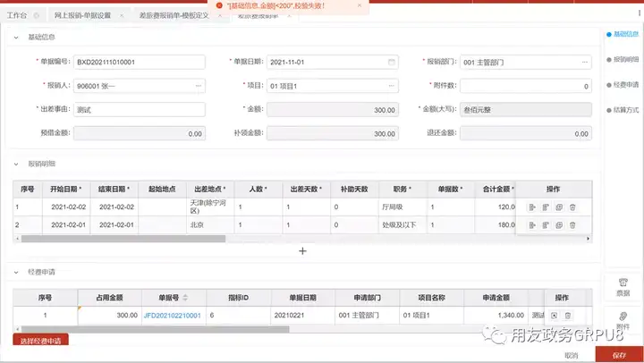Open 报销人 selection ellipsis
Viewport: 644px width, 363px height.
[x=199, y=86]
